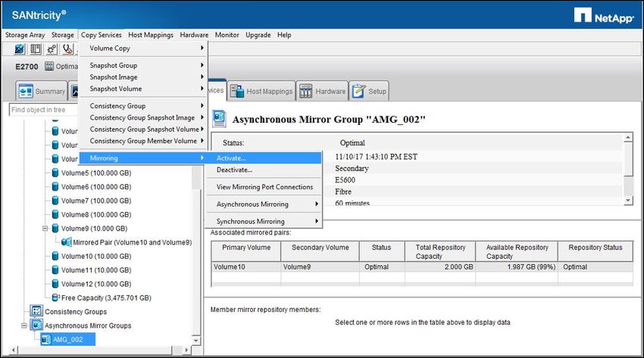
Task: Click the Asynchronous Mirror Group header icon
Action: coord(219,119)
